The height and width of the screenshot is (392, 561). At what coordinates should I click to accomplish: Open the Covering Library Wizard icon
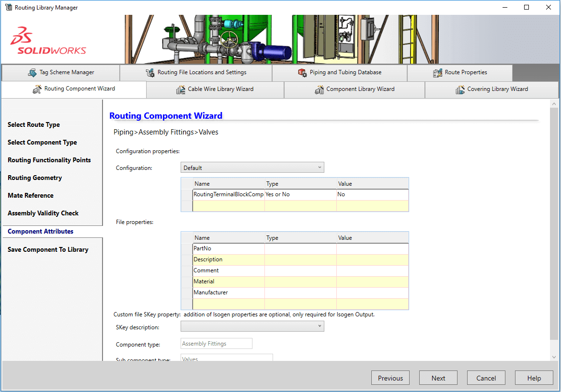[x=460, y=89]
